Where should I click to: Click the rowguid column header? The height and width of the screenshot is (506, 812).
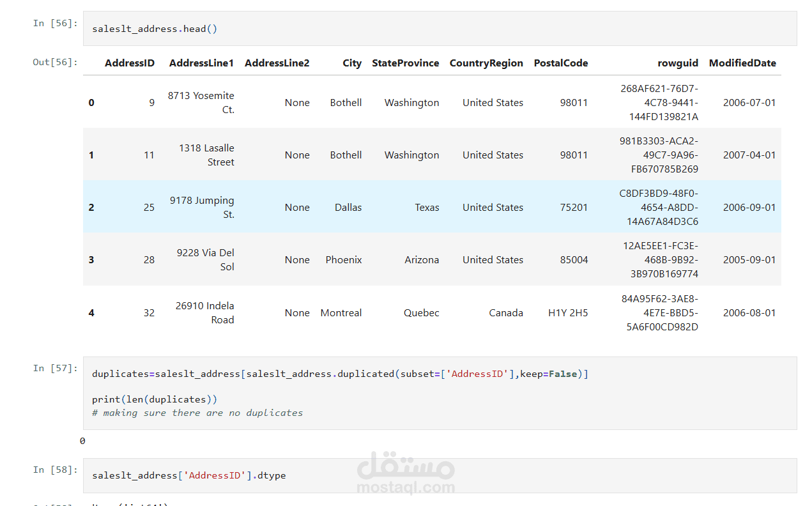[x=678, y=63]
